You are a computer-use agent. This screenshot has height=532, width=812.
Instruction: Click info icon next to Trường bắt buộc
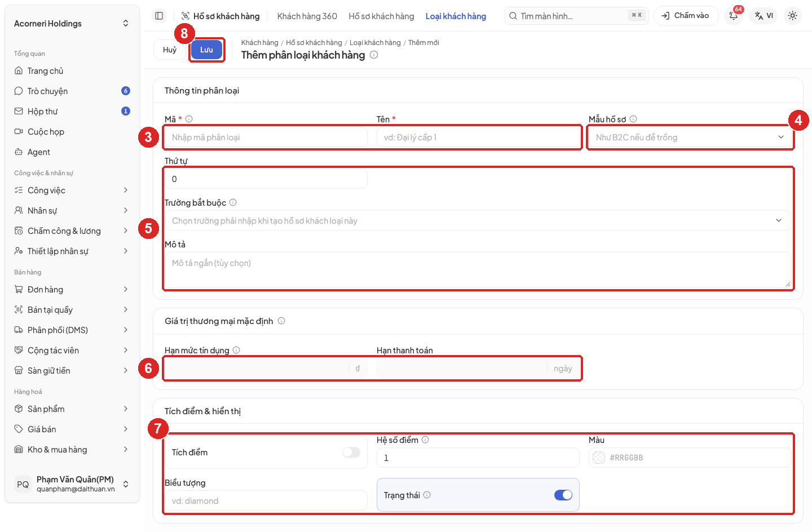pyautogui.click(x=233, y=202)
